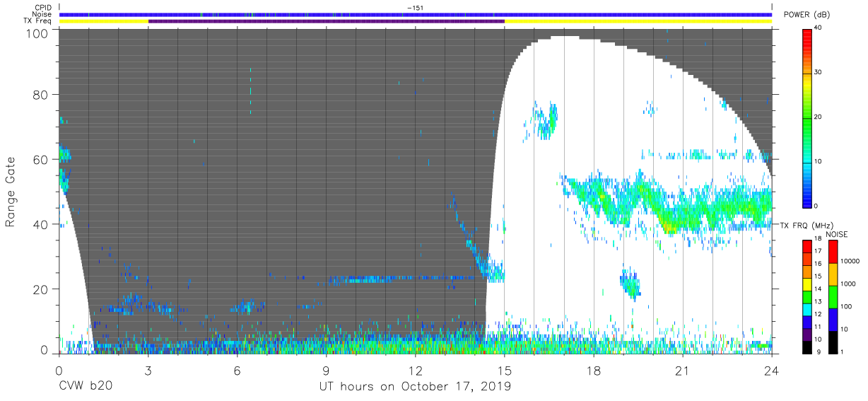Click the blue Noise strip above the plot
Image resolution: width=868 pixels, height=401 pixels.
tap(416, 14)
